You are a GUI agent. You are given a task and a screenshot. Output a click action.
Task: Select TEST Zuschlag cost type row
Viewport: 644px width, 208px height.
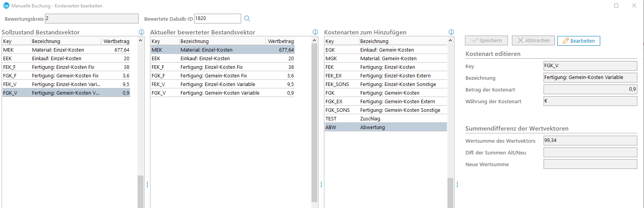pyautogui.click(x=385, y=118)
